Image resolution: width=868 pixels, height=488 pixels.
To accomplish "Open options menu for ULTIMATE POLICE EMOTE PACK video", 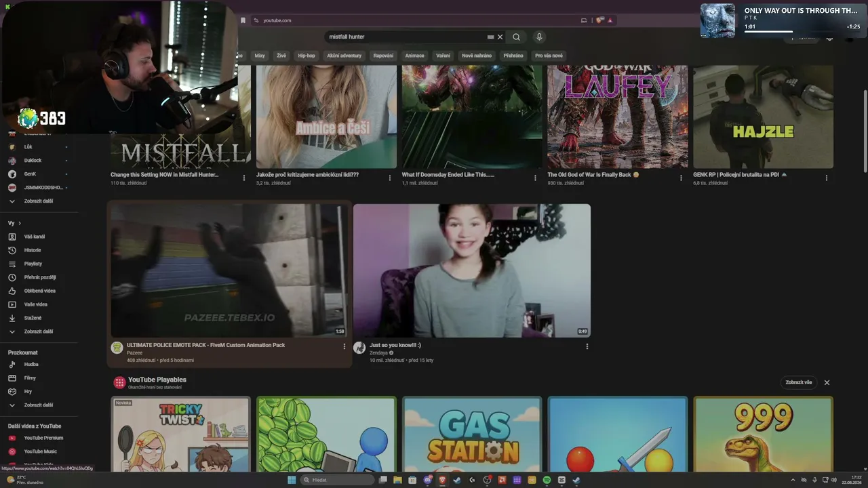I will tap(344, 346).
